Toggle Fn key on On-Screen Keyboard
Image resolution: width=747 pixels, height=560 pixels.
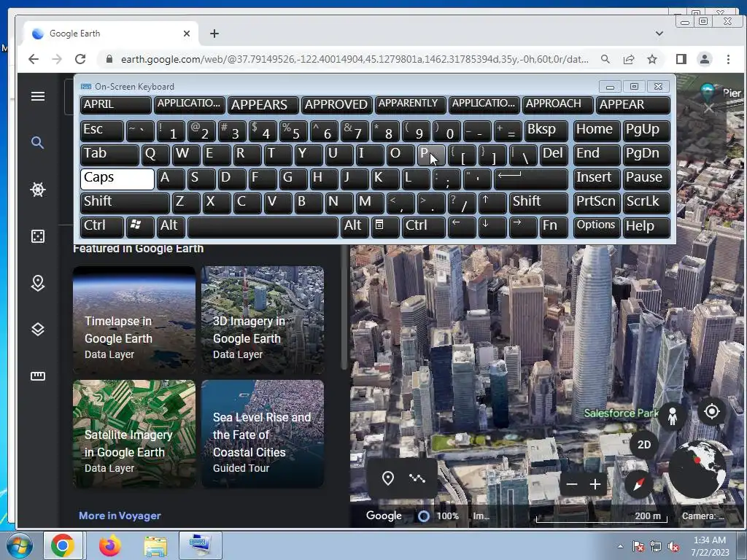pyautogui.click(x=553, y=227)
